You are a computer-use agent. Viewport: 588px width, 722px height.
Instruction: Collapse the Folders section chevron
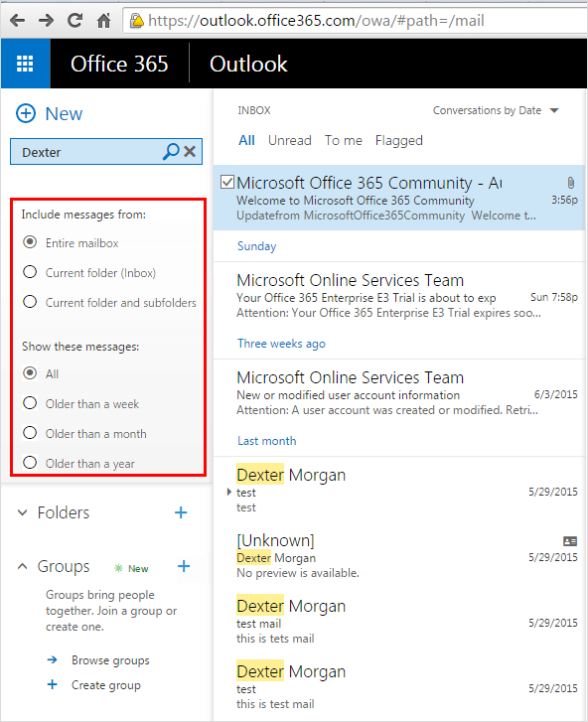(x=22, y=512)
